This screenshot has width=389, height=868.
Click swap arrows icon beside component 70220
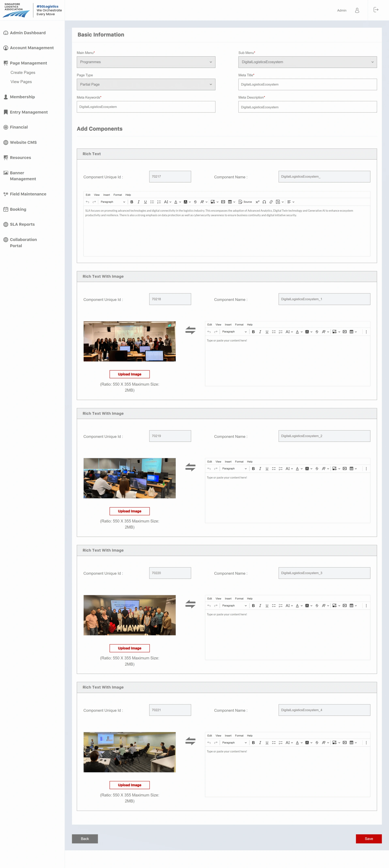click(x=190, y=604)
